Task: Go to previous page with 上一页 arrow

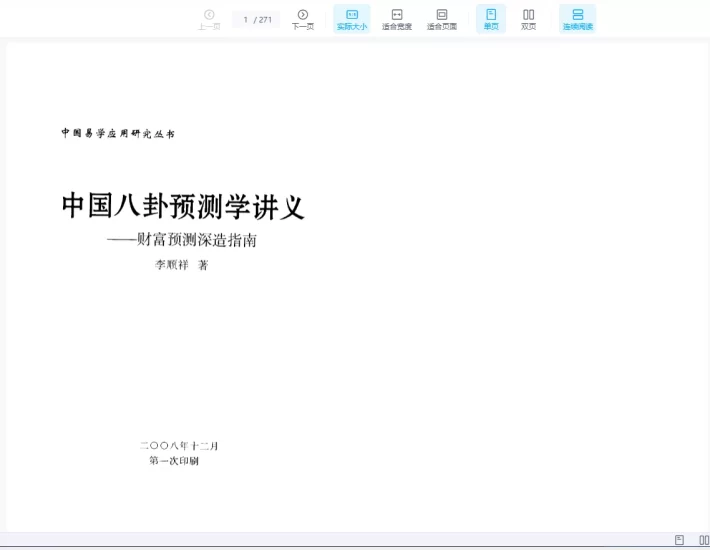Action: [209, 18]
